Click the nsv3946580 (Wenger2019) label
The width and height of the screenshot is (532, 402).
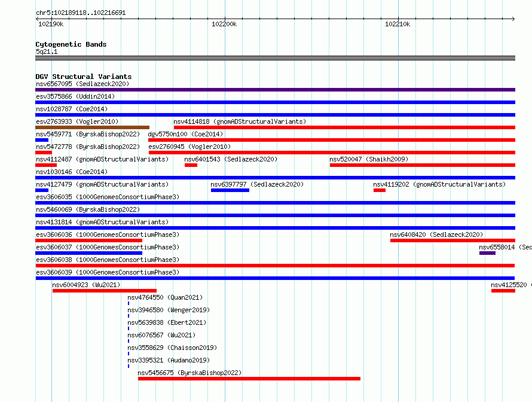point(169,310)
